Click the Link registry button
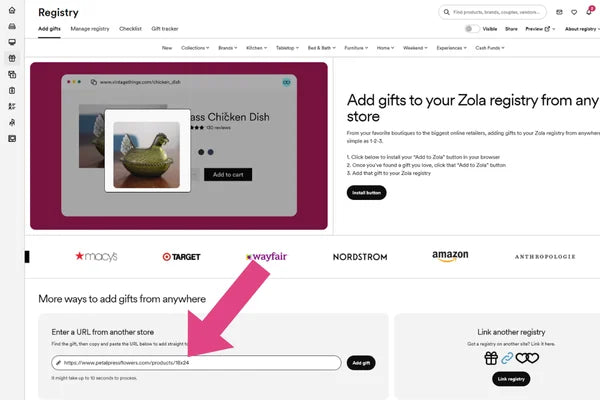 [511, 379]
